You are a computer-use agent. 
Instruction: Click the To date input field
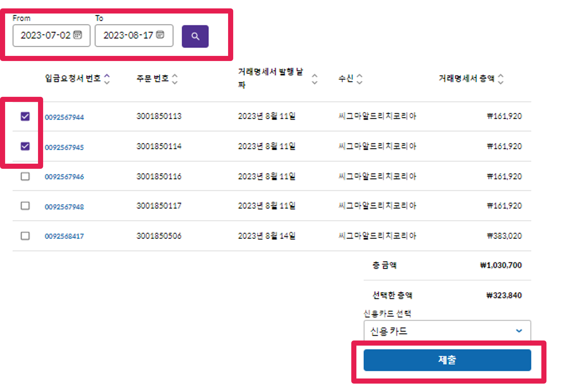[128, 35]
